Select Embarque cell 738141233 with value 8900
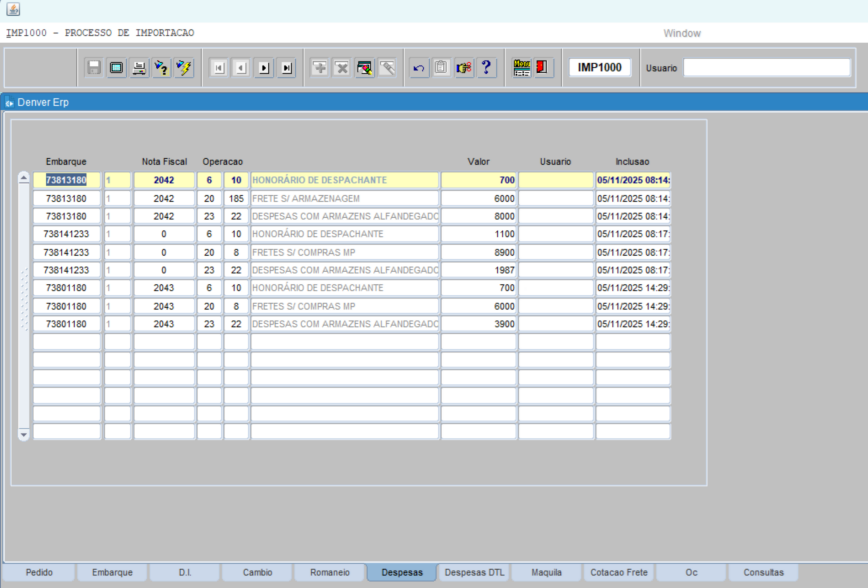 pyautogui.click(x=66, y=252)
